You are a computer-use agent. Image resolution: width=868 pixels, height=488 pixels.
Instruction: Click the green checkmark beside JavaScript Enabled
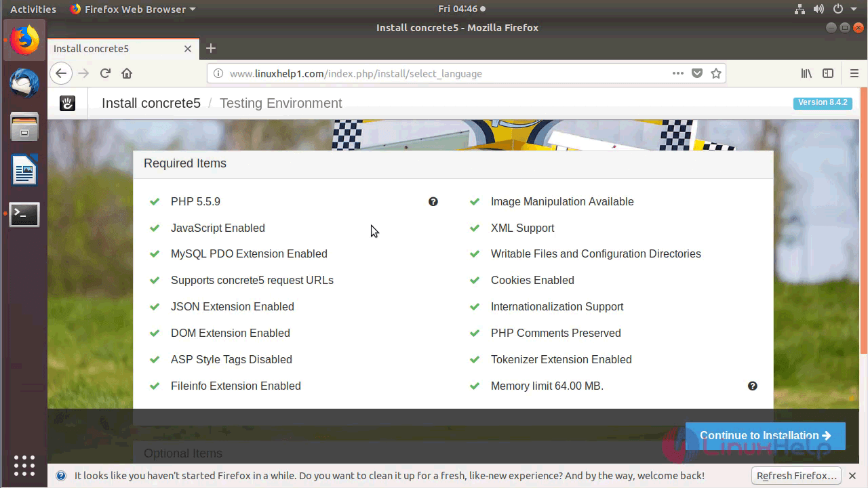tap(155, 228)
